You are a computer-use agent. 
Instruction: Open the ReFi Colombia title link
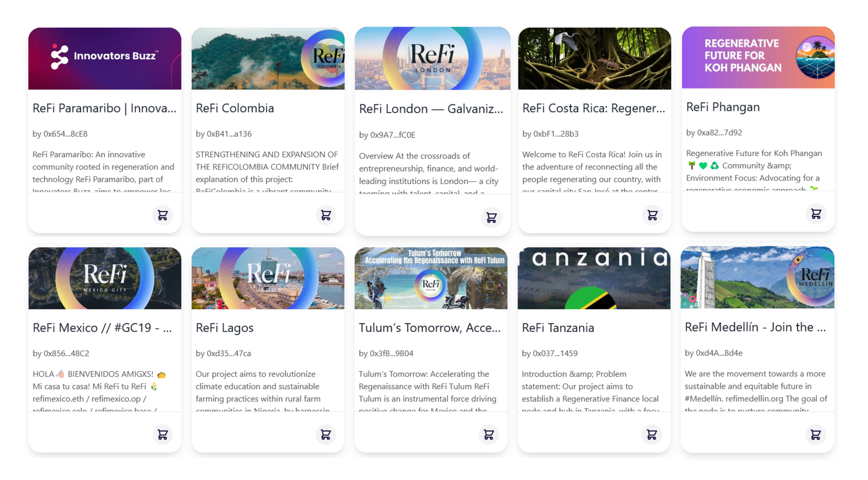[235, 108]
